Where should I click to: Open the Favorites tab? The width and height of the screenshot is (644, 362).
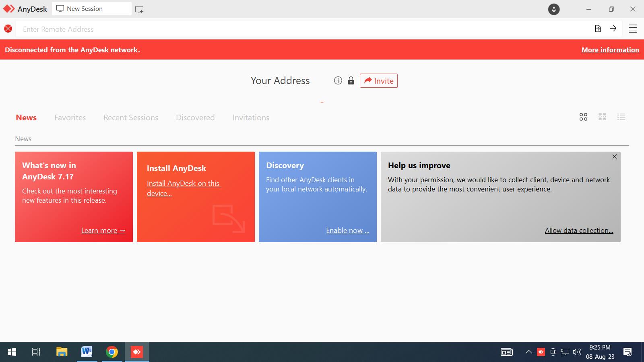pos(70,117)
